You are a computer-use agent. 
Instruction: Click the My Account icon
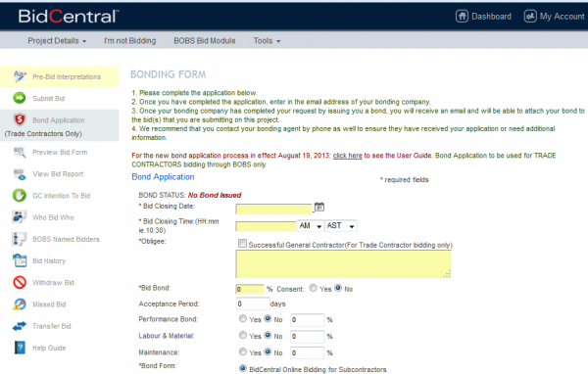click(x=530, y=16)
